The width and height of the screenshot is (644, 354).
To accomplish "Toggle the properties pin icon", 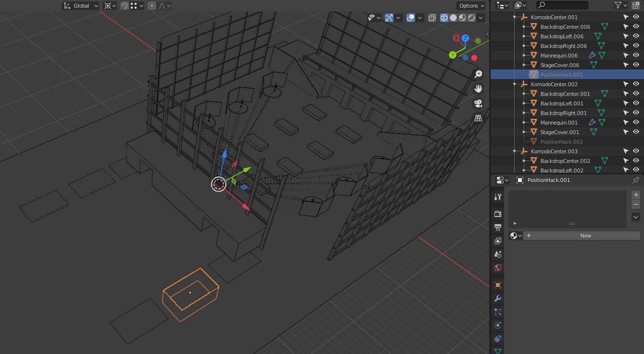I will click(x=636, y=180).
